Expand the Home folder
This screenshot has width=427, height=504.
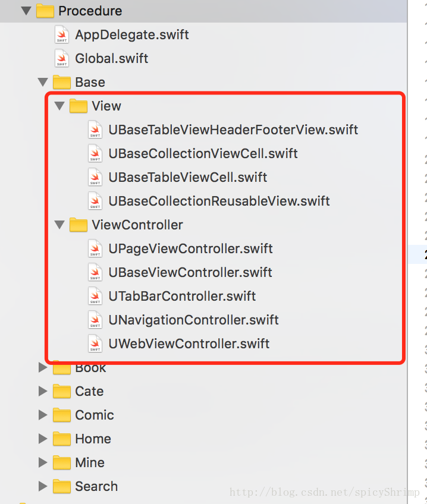point(42,439)
